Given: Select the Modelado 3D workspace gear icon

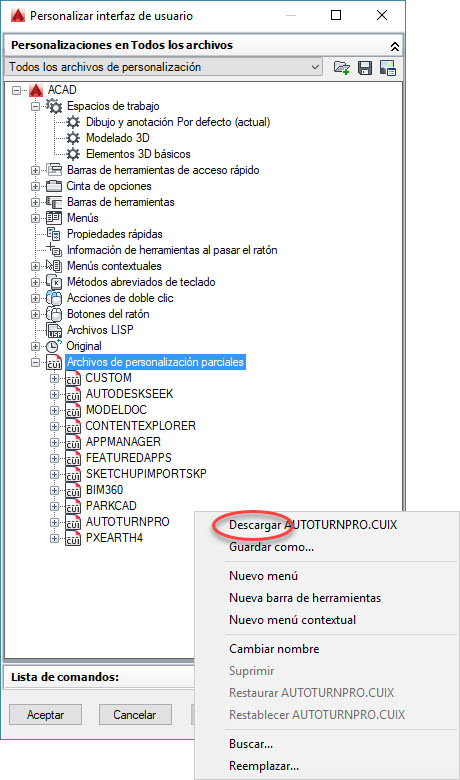Looking at the screenshot, I should 73,138.
